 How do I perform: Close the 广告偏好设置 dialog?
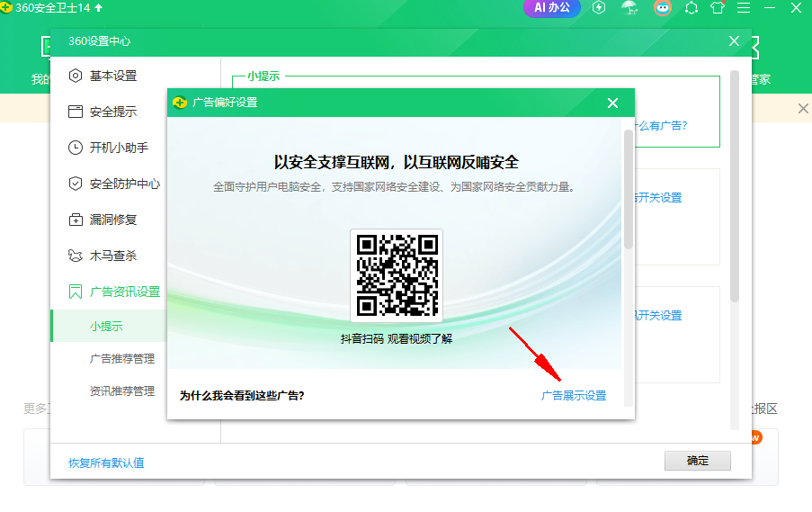(x=612, y=103)
